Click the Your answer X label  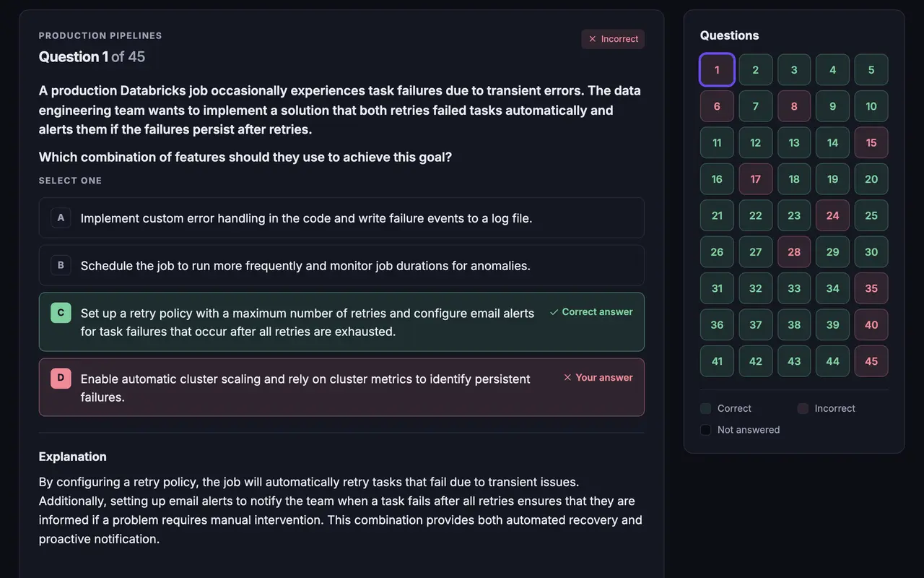[598, 378]
